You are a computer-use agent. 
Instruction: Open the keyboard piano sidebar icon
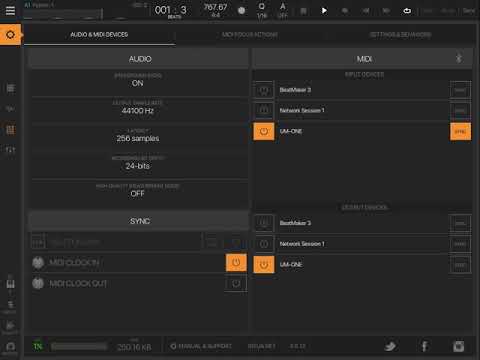tap(10, 284)
